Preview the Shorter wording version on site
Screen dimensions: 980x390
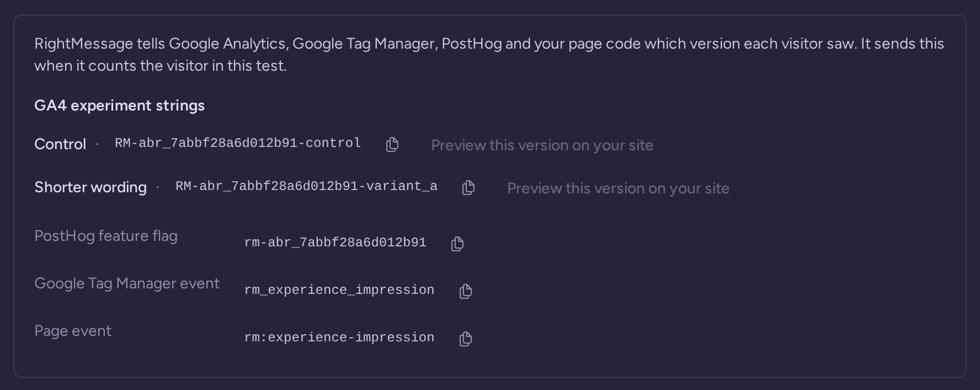point(618,188)
